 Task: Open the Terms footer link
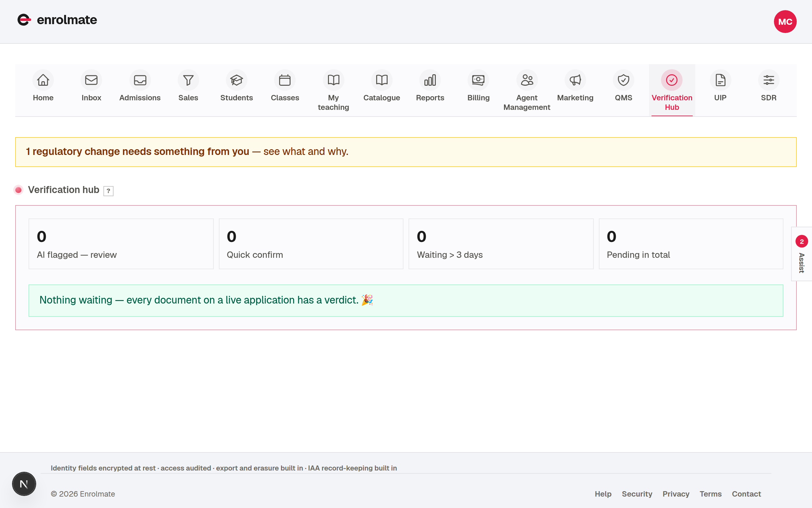point(710,494)
